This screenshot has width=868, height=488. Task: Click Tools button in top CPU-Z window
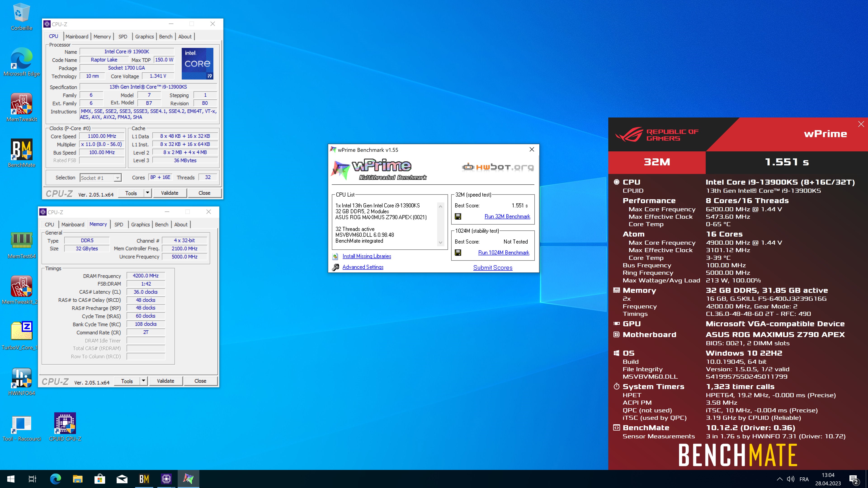[131, 193]
